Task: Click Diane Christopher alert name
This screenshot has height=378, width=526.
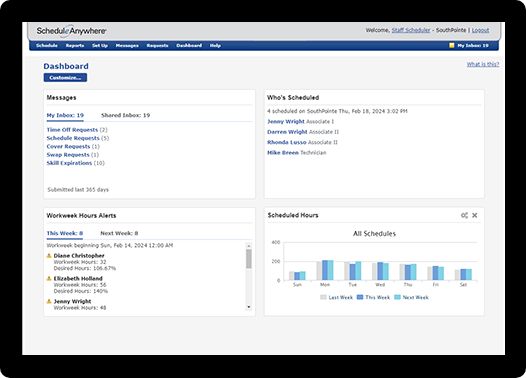Action: pos(79,256)
